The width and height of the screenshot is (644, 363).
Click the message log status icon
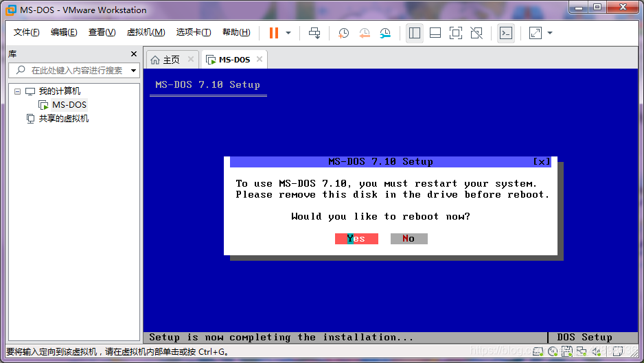tap(618, 351)
